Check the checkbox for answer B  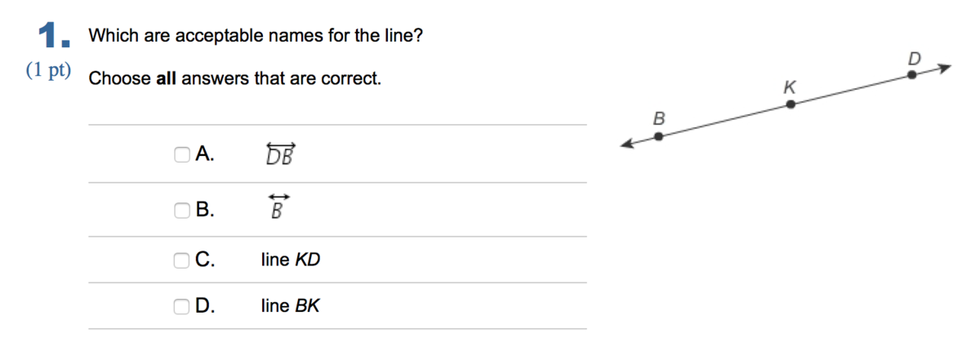181,211
